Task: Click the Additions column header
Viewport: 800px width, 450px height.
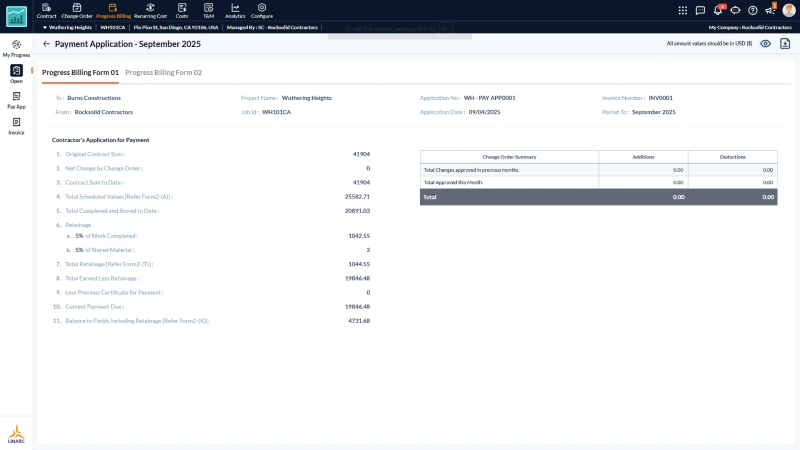Action: click(x=643, y=157)
